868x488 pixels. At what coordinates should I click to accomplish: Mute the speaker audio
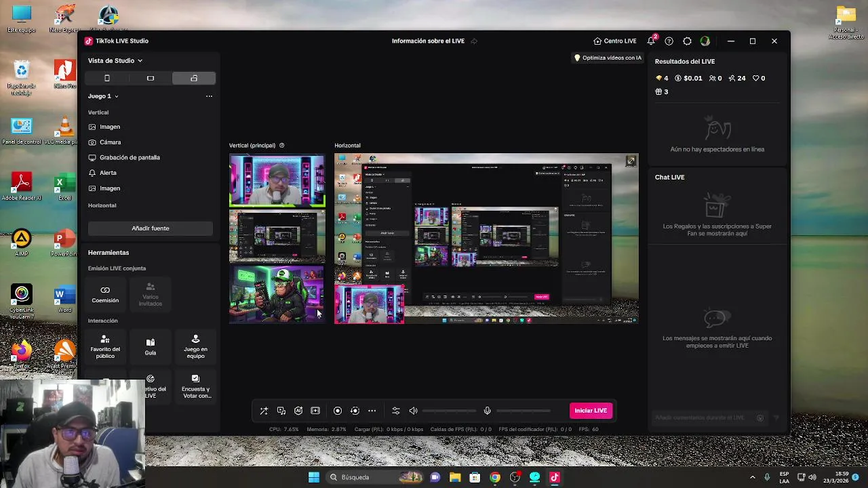(x=414, y=411)
